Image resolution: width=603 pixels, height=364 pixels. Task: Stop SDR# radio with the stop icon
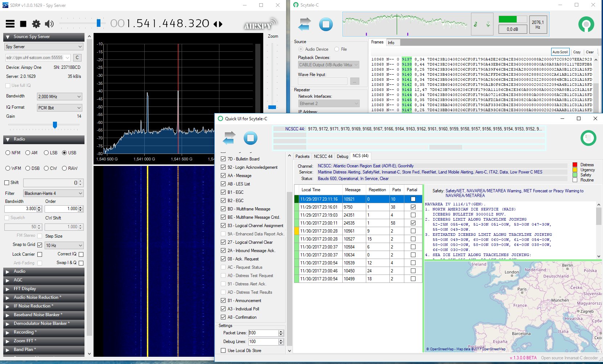(x=23, y=24)
